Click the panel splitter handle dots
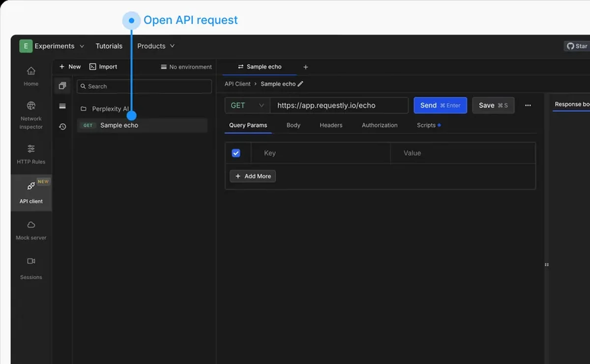 coord(546,265)
